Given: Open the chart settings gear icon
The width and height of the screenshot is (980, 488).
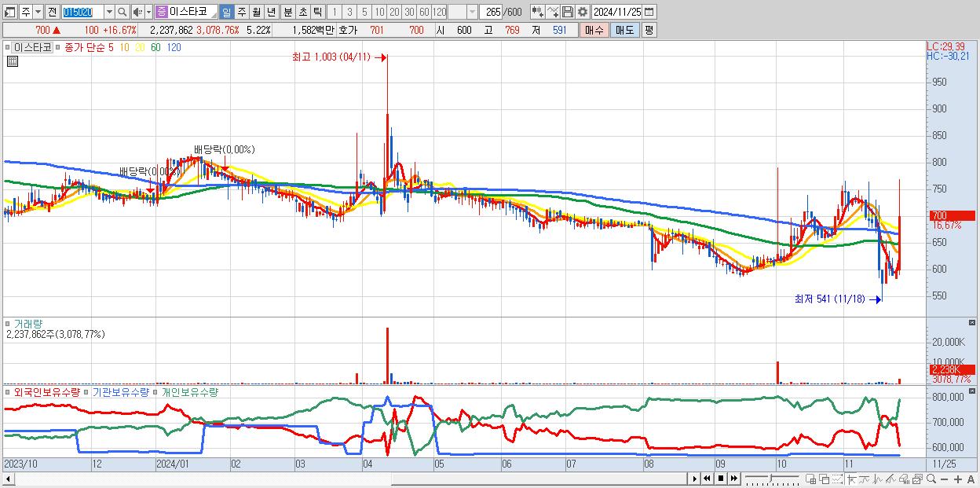Looking at the screenshot, I should 582,12.
